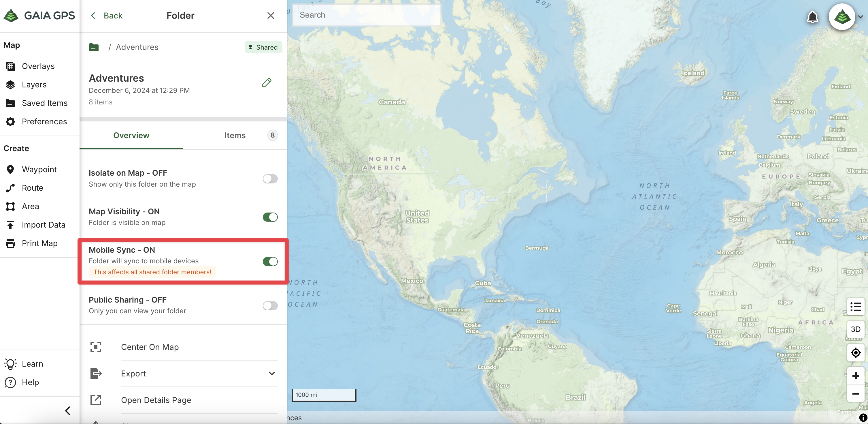Switch to the Items tab
The image size is (868, 424).
235,135
